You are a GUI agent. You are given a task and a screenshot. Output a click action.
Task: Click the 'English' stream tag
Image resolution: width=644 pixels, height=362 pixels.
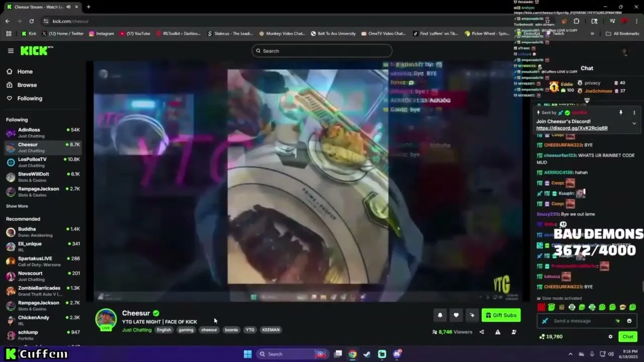[x=164, y=330]
